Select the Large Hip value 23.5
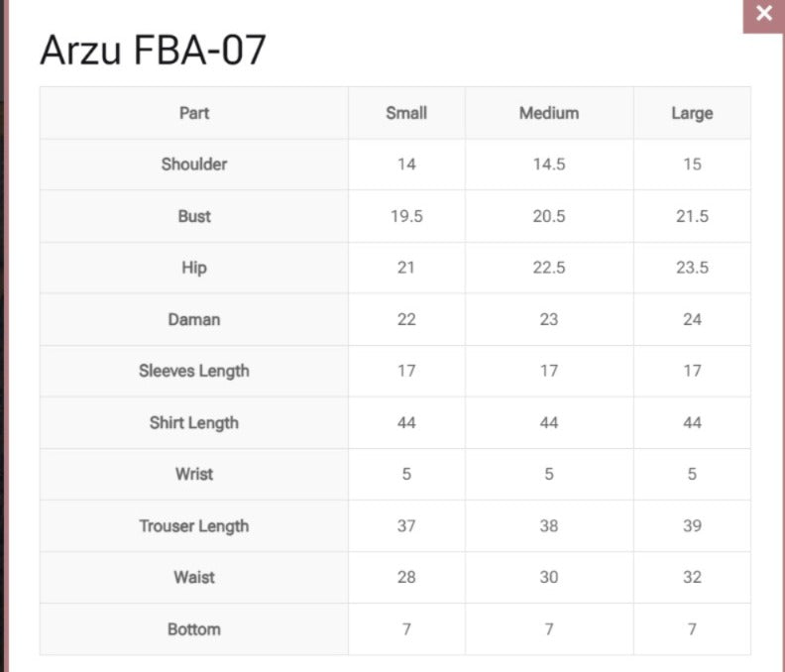The image size is (785, 672). (692, 268)
